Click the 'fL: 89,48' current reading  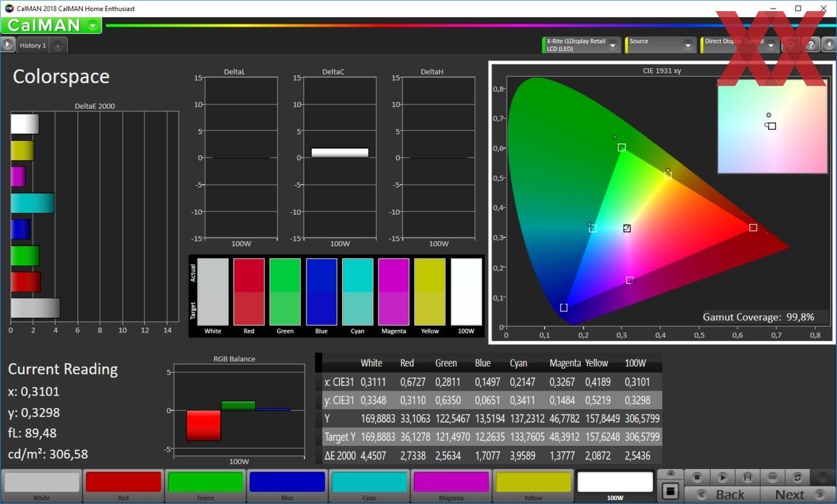tap(32, 433)
